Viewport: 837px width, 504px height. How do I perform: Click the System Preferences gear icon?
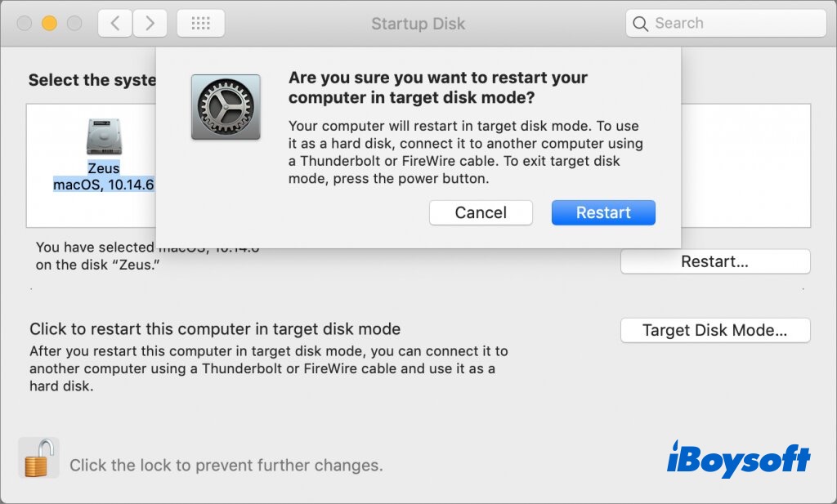pyautogui.click(x=226, y=107)
